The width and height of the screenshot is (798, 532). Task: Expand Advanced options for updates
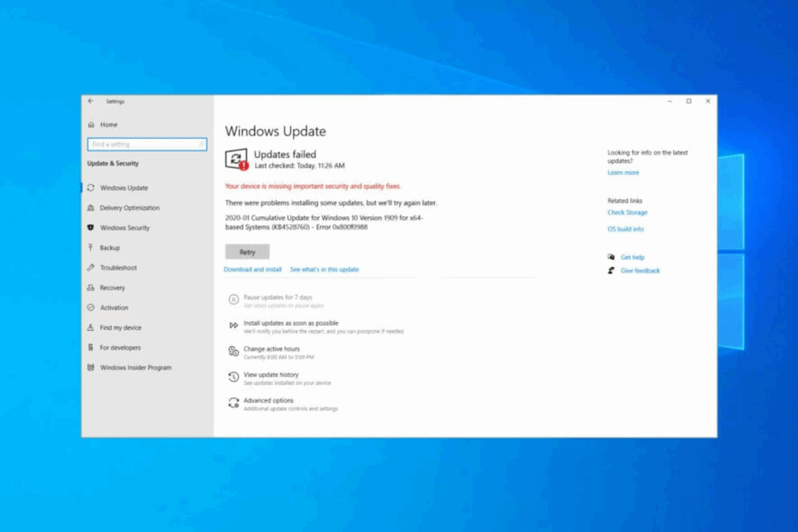pos(269,400)
